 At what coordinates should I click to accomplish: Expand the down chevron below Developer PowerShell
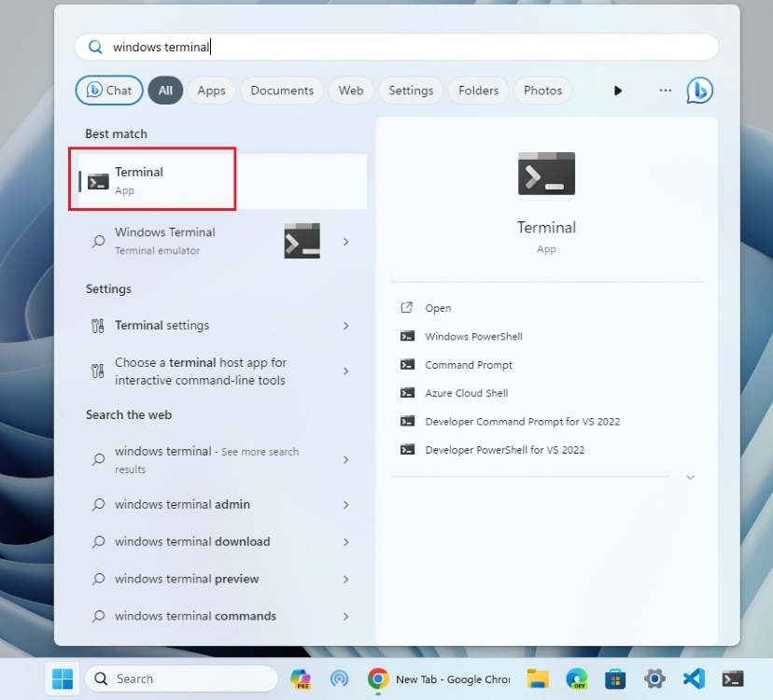[690, 477]
